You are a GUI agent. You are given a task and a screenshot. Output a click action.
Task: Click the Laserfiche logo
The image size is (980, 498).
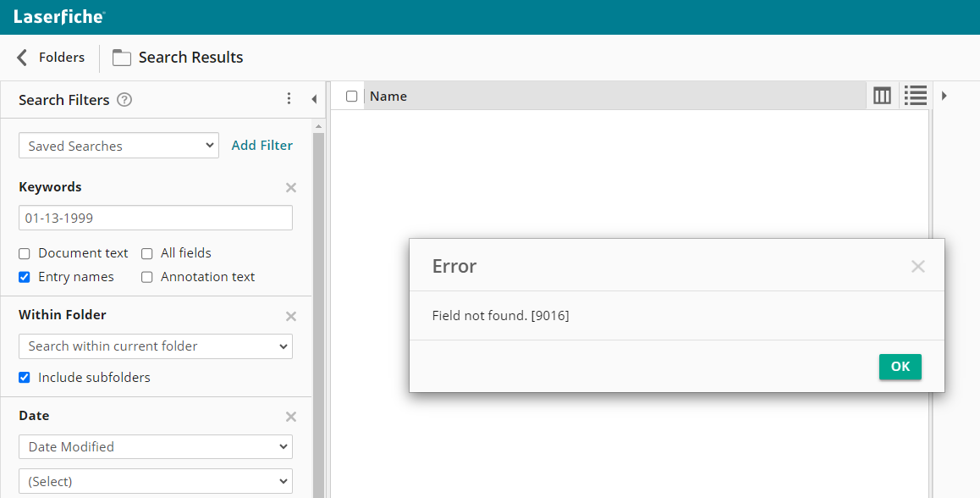coord(59,17)
